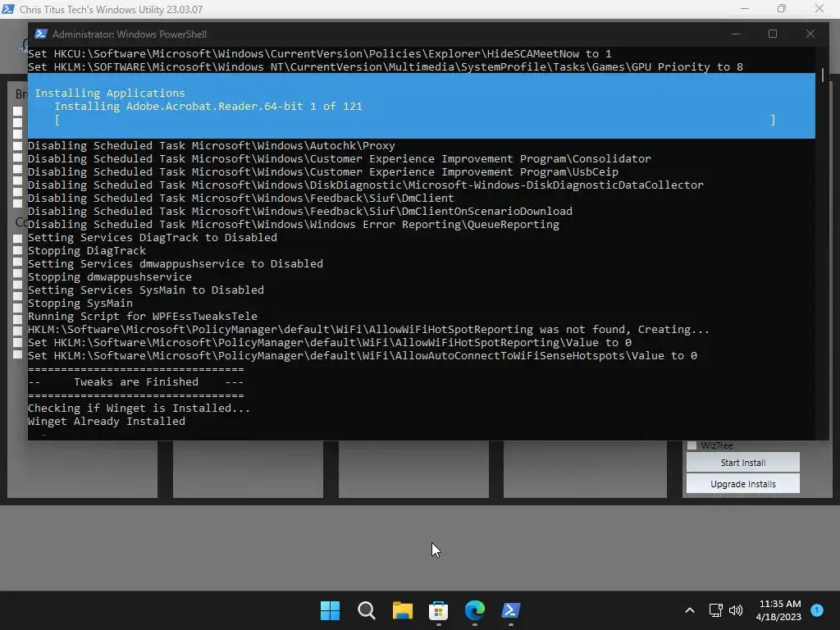Open the Windows Start menu
The image size is (840, 630).
[x=330, y=610]
